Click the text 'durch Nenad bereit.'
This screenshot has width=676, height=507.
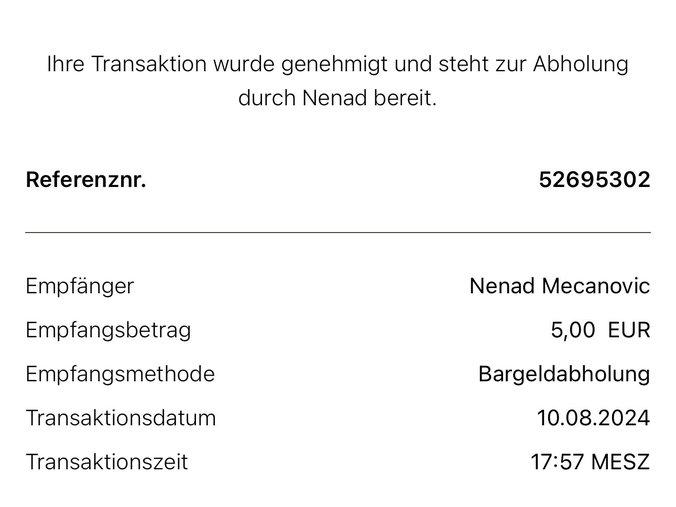tap(337, 101)
